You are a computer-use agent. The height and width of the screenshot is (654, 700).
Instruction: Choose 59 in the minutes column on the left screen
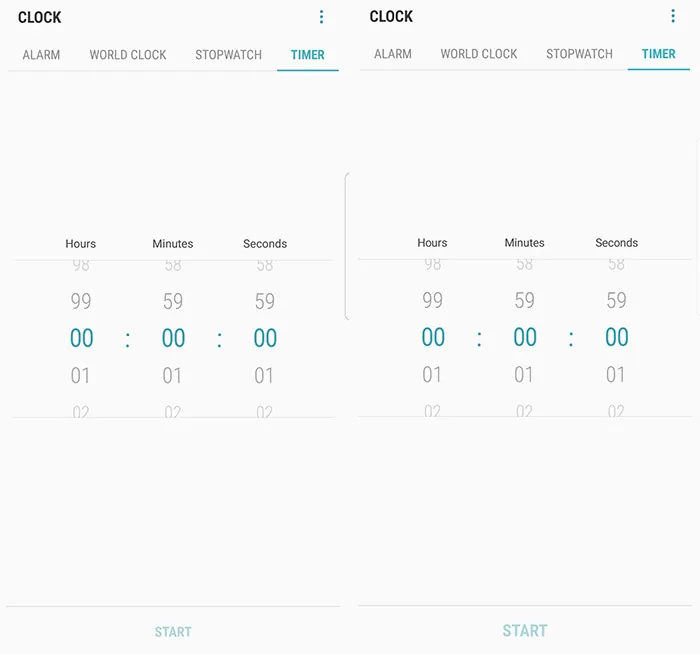pyautogui.click(x=173, y=301)
